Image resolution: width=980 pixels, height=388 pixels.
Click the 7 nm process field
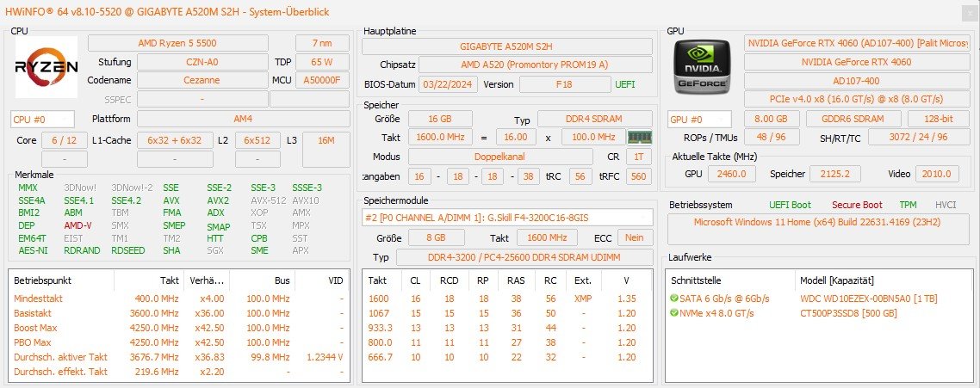click(x=322, y=43)
